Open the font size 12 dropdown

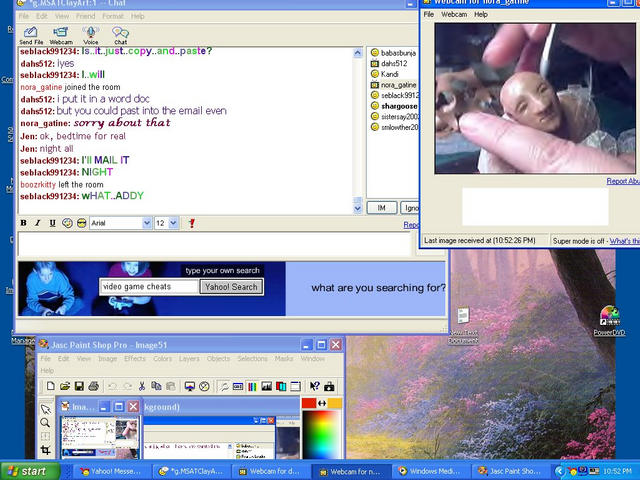(173, 223)
